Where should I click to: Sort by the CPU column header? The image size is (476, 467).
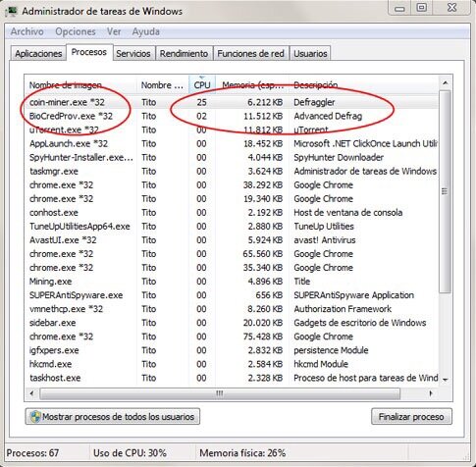click(202, 85)
